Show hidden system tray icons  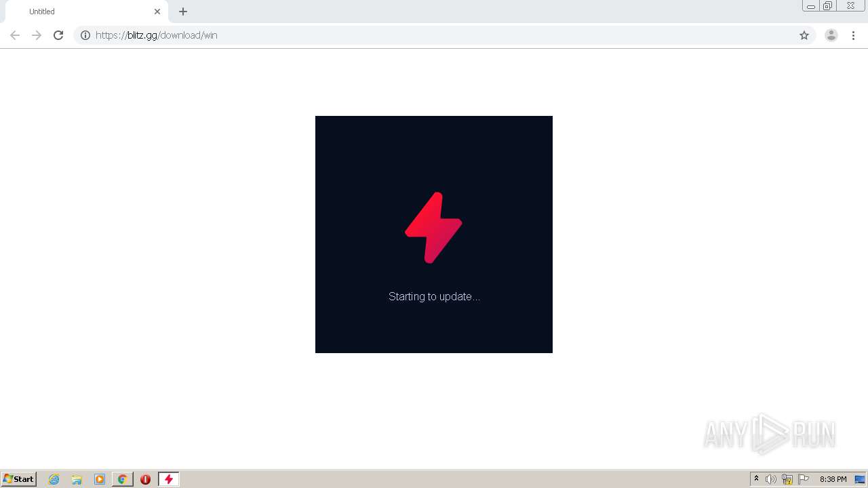757,479
